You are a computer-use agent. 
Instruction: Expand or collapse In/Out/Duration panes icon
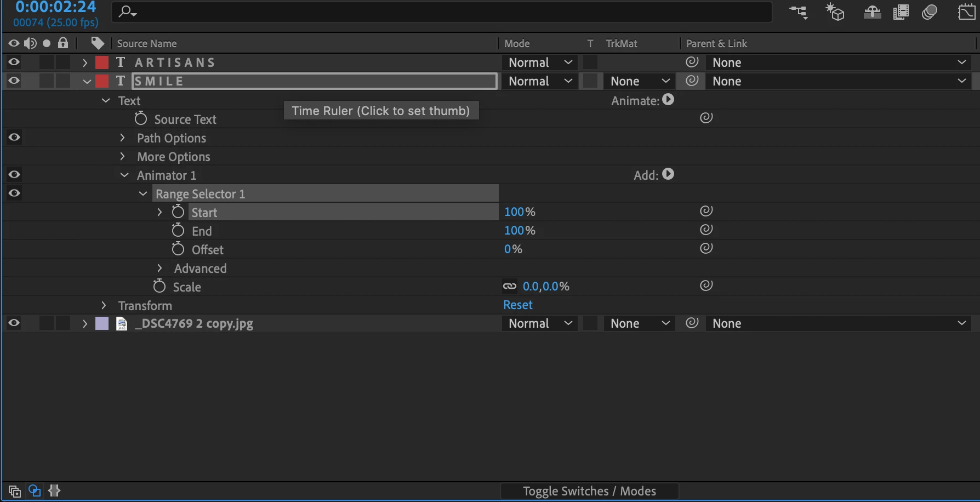coord(54,490)
